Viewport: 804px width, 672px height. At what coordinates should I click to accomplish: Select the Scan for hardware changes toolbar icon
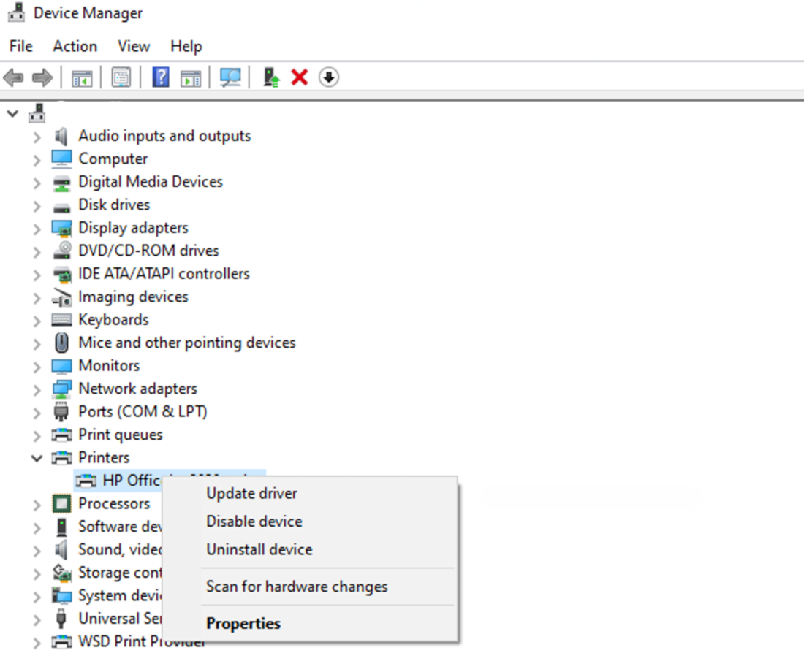[x=231, y=77]
